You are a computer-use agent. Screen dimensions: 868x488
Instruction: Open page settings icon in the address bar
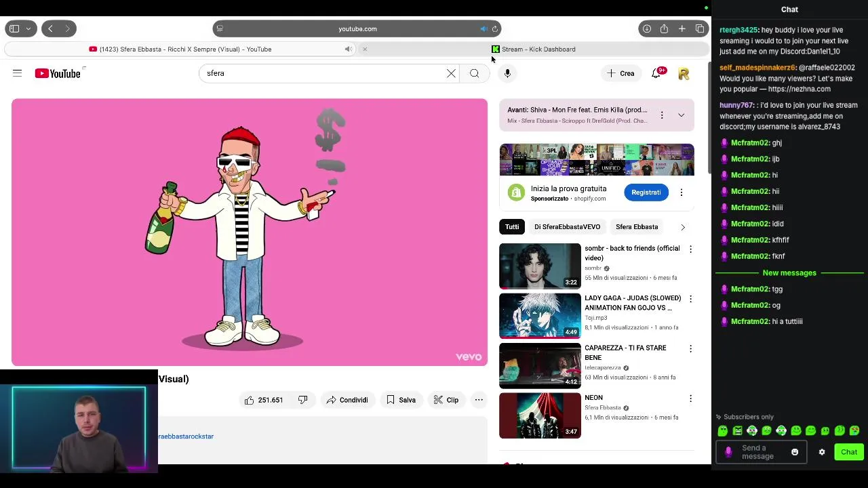click(x=220, y=28)
